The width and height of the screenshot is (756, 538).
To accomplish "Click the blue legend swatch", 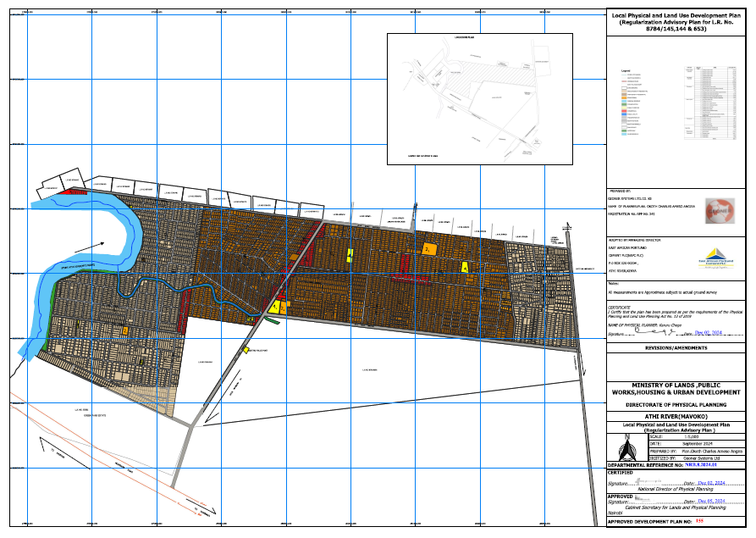I will pyautogui.click(x=624, y=114).
